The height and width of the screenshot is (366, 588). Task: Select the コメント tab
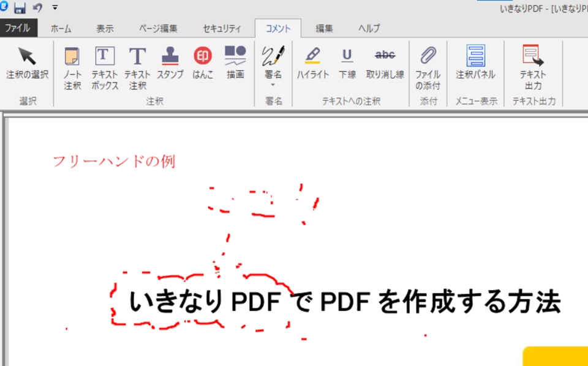click(x=278, y=29)
